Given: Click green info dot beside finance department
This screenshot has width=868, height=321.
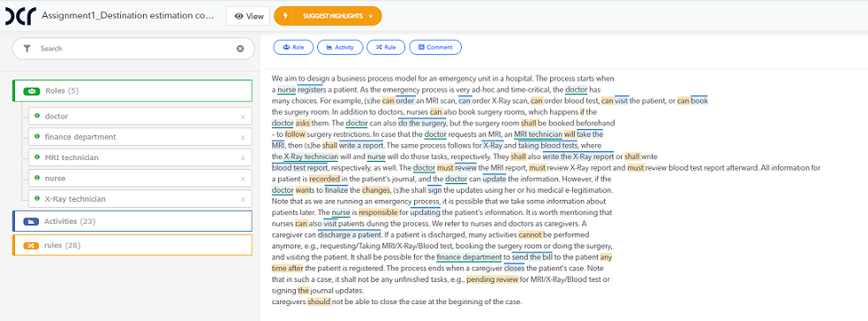Looking at the screenshot, I should coord(37,137).
